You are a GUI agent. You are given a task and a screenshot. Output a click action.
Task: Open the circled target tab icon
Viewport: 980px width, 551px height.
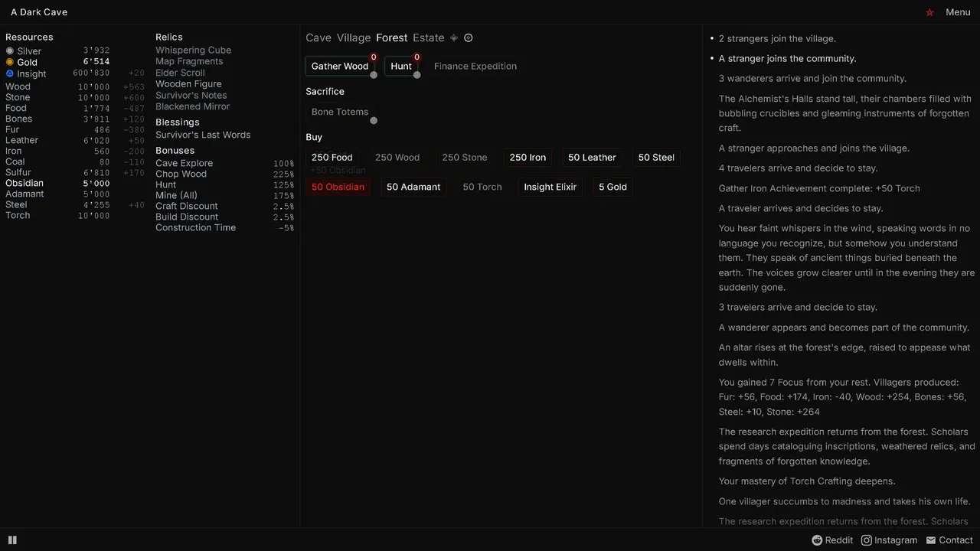[x=469, y=37]
